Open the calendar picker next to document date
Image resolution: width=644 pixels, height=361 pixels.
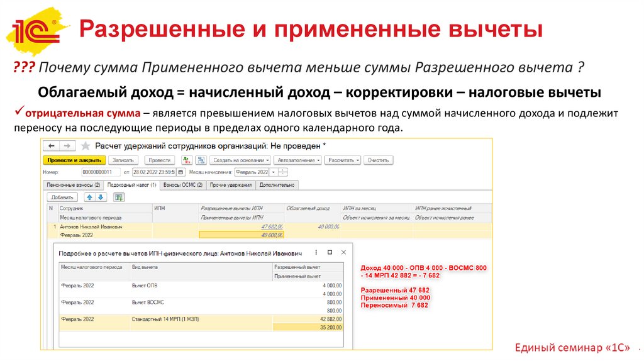click(180, 172)
